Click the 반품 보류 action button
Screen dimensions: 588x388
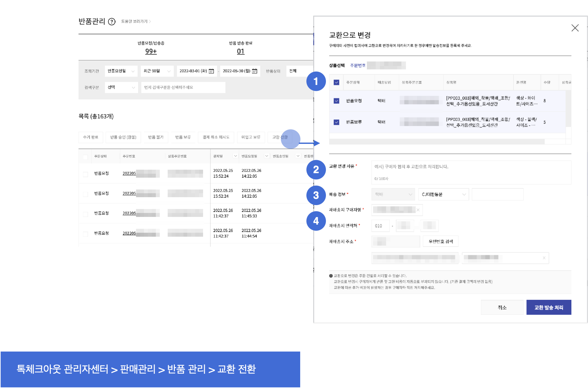point(183,137)
